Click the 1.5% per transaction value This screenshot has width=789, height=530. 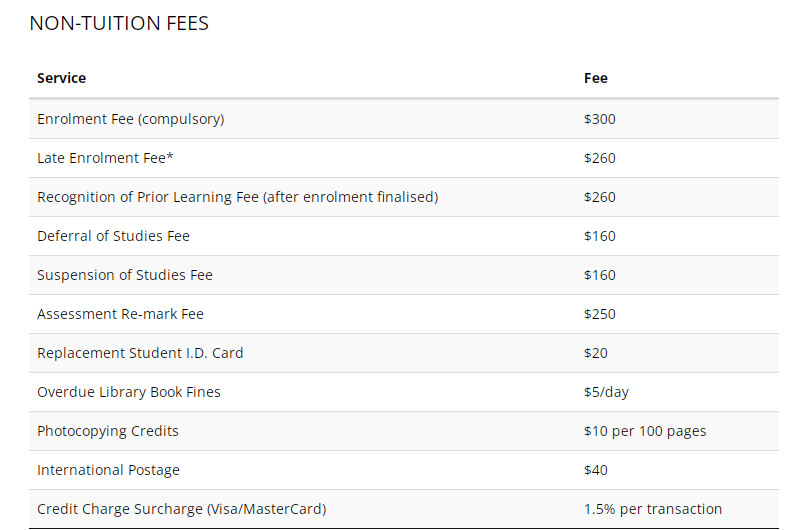pyautogui.click(x=652, y=509)
